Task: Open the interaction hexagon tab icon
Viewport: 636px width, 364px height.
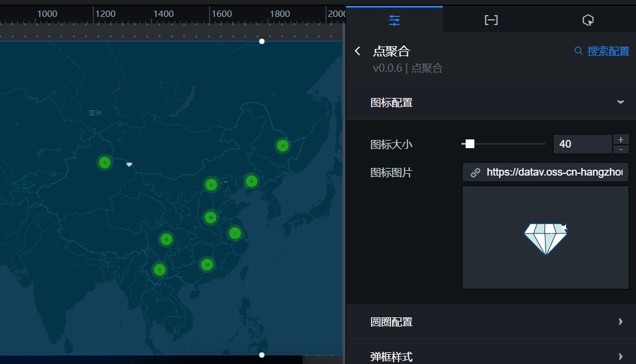Action: click(x=588, y=19)
